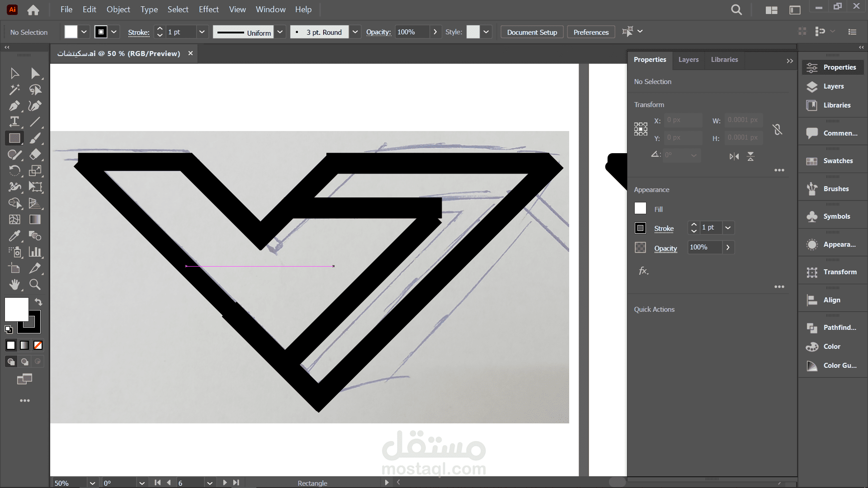868x488 pixels.
Task: Switch to the Layers tab
Action: pos(688,60)
